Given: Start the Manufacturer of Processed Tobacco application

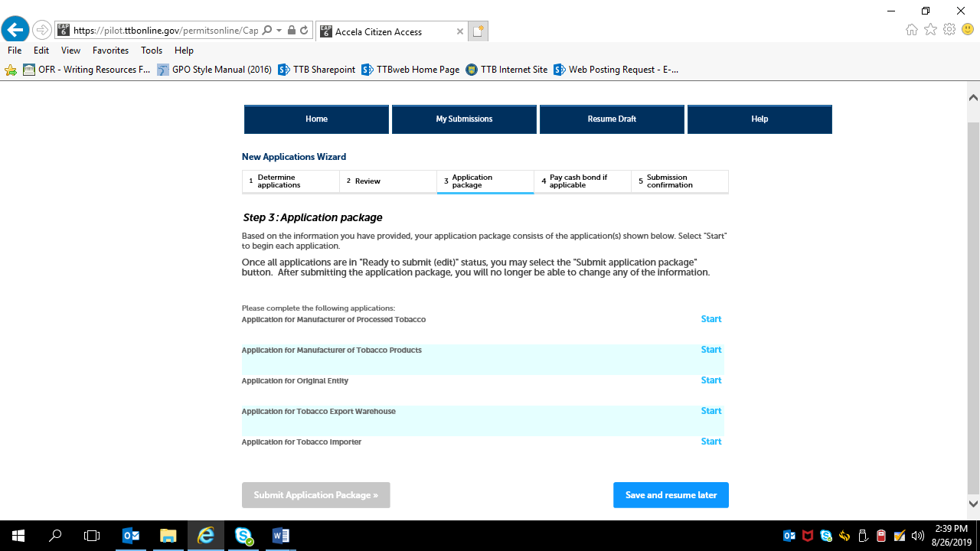Looking at the screenshot, I should coord(710,319).
